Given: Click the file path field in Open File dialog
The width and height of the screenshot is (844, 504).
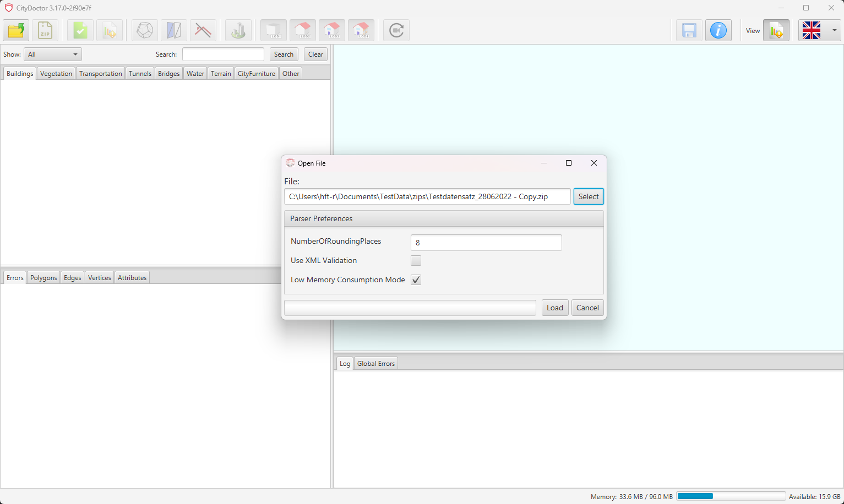Looking at the screenshot, I should coord(427,196).
